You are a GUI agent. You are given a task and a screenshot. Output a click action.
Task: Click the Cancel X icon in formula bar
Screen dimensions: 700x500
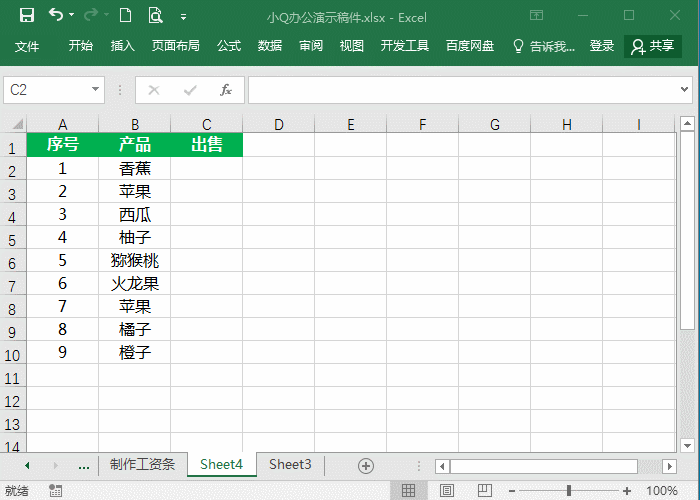coord(154,90)
